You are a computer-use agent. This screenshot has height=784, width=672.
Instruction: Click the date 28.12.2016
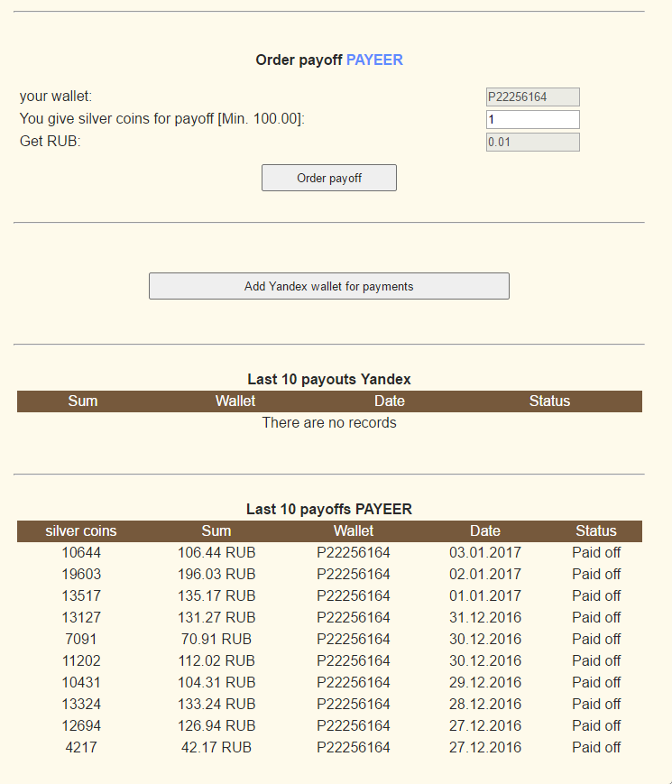485,704
